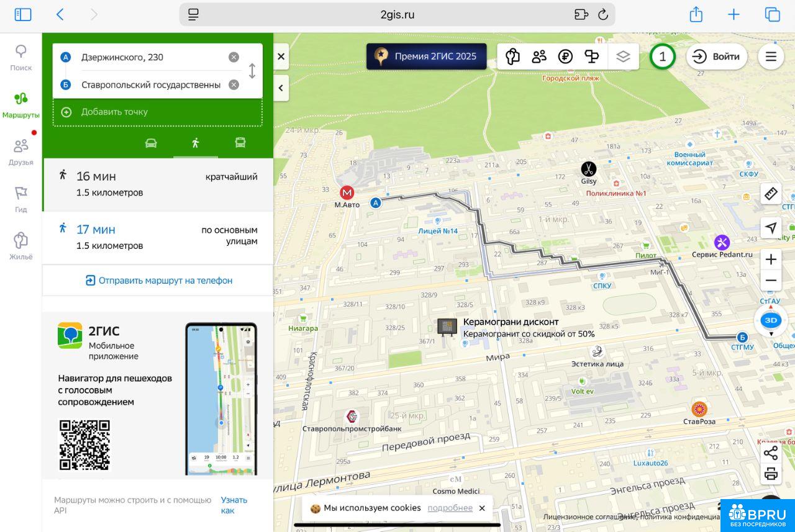Click the подробнее cookies link

click(x=450, y=508)
